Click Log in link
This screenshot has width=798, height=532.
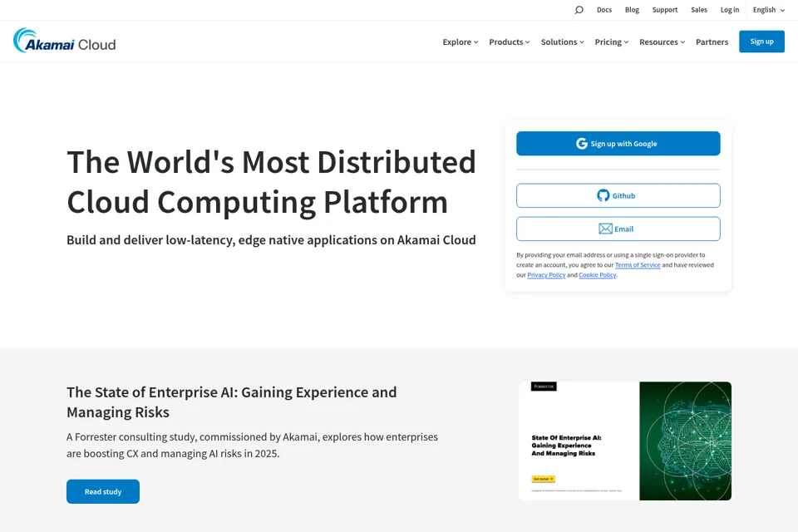click(729, 10)
